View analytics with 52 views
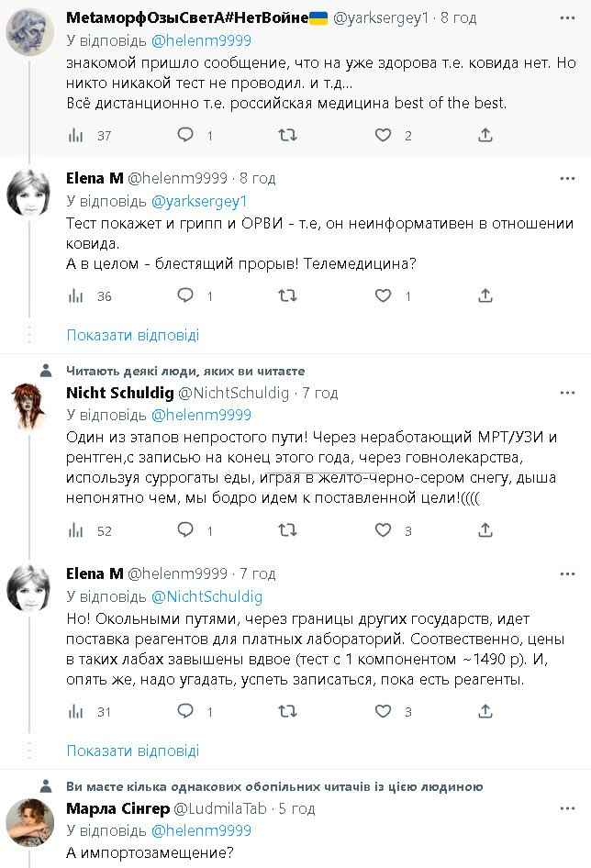The image size is (591, 868). (x=77, y=530)
